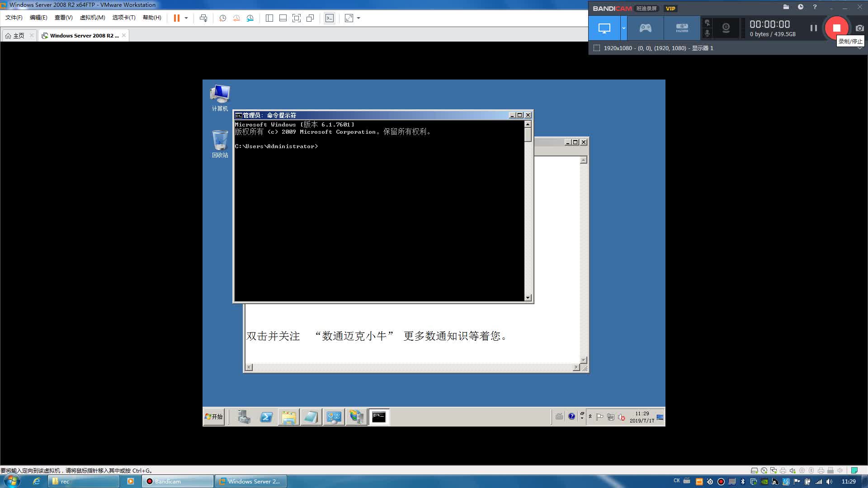Toggle Bandicam webcam overlay
868x488 pixels.
point(726,28)
